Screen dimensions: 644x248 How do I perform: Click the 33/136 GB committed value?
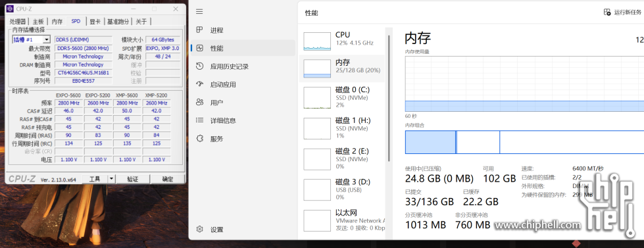click(x=429, y=201)
